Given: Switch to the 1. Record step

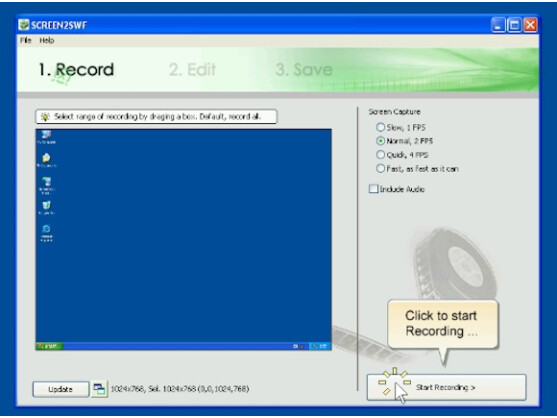Looking at the screenshot, I should coord(76,70).
